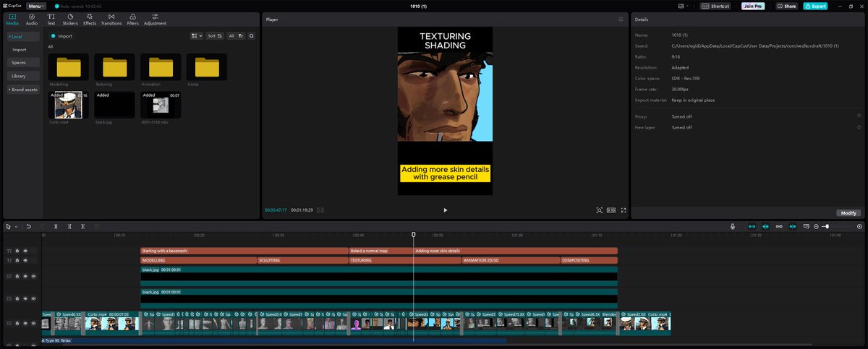Image resolution: width=868 pixels, height=349 pixels.
Task: Lock the top text track
Action: (17, 251)
